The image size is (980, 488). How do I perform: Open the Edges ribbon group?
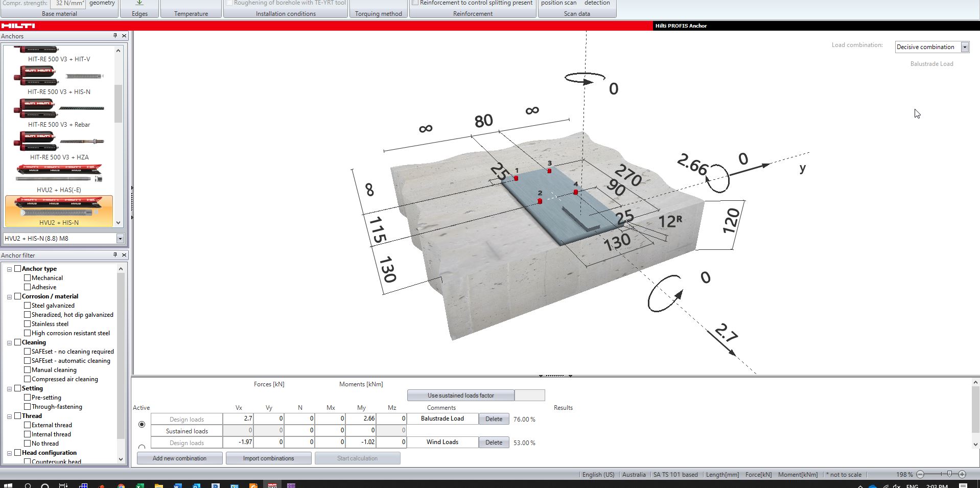point(139,14)
